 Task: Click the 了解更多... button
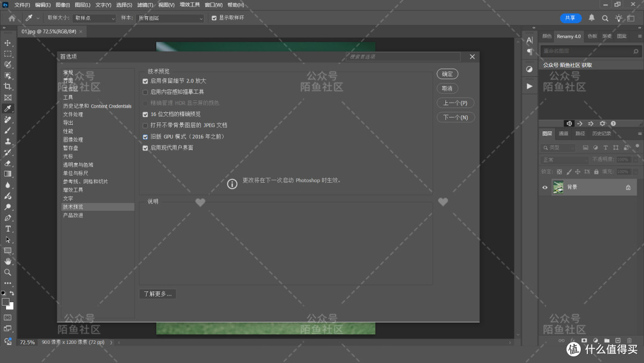(x=157, y=294)
